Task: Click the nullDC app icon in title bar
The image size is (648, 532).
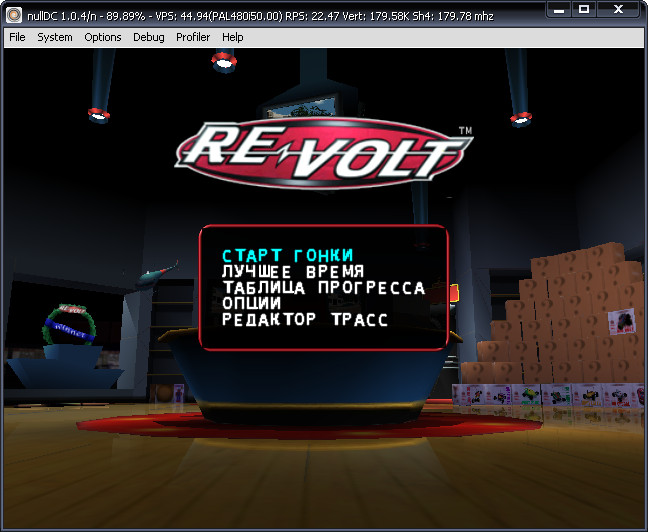Action: (x=14, y=15)
